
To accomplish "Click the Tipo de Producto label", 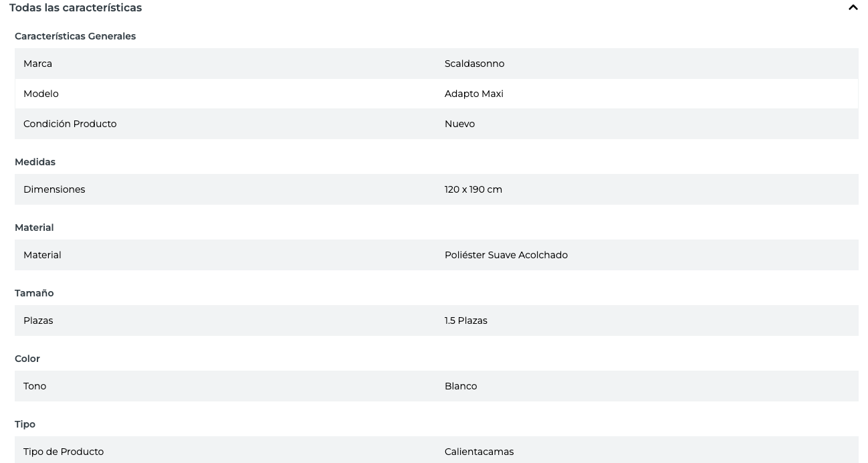I will [x=64, y=452].
